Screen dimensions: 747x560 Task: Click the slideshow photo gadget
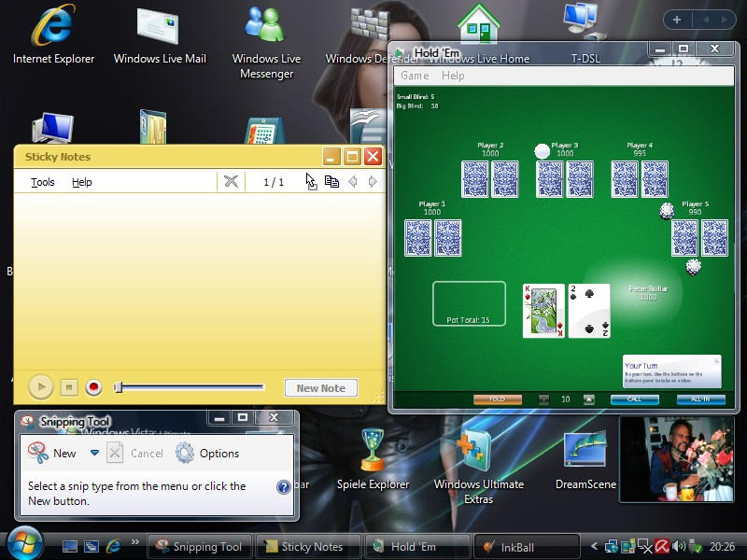(676, 459)
